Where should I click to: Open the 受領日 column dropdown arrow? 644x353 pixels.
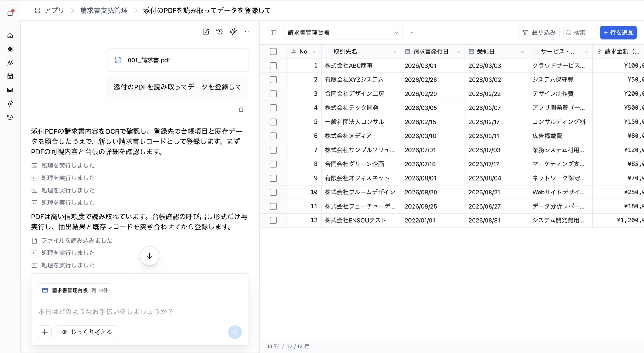click(522, 52)
